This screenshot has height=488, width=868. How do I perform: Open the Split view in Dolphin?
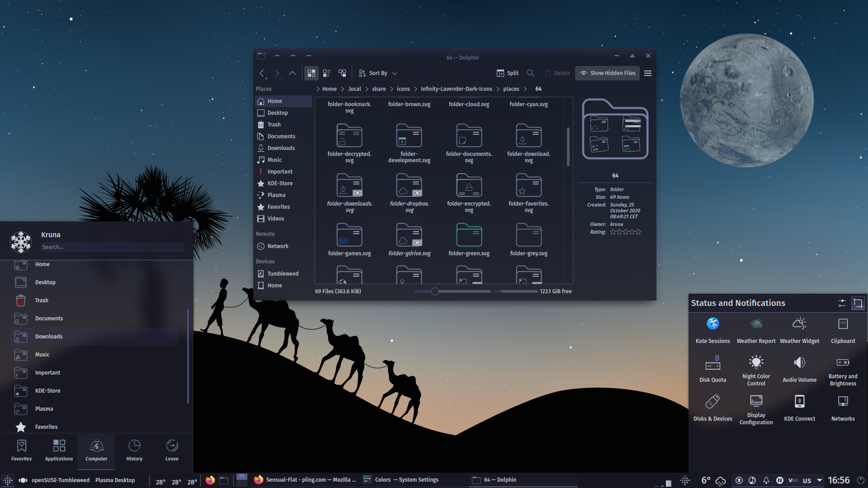click(507, 73)
